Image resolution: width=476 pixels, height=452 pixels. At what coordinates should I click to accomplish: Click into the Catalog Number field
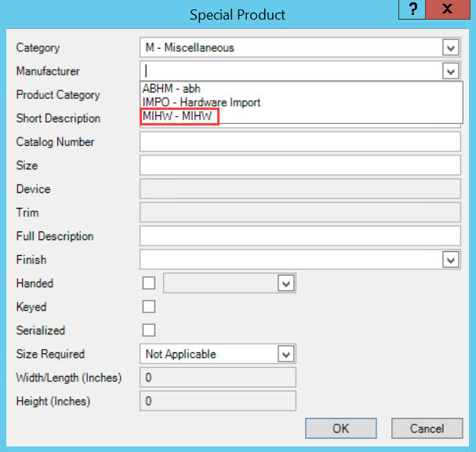[x=300, y=142]
